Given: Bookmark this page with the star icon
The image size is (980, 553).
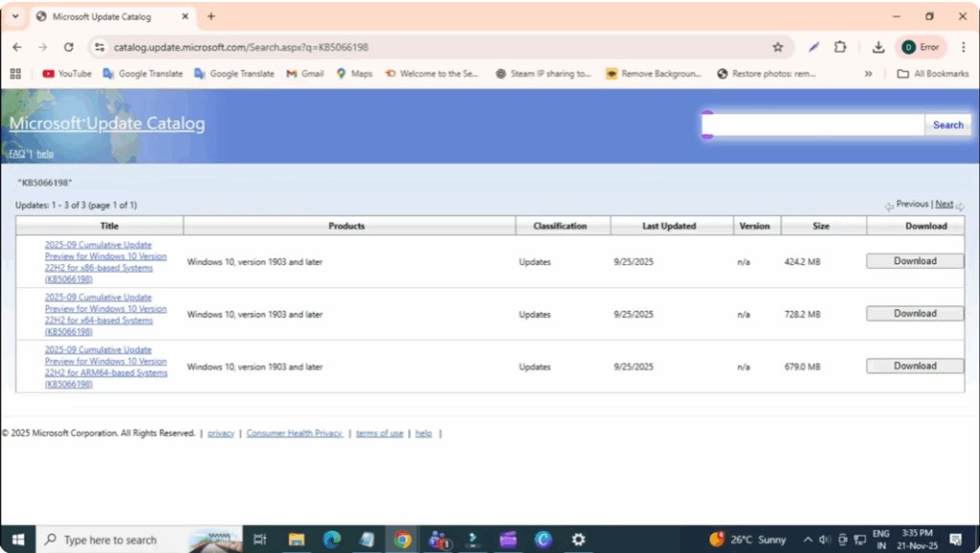Looking at the screenshot, I should tap(778, 46).
